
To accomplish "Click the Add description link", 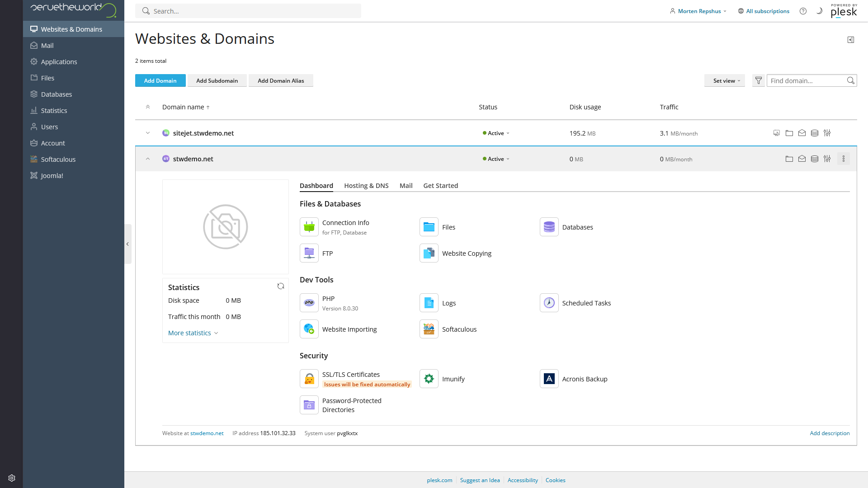I will [x=830, y=433].
